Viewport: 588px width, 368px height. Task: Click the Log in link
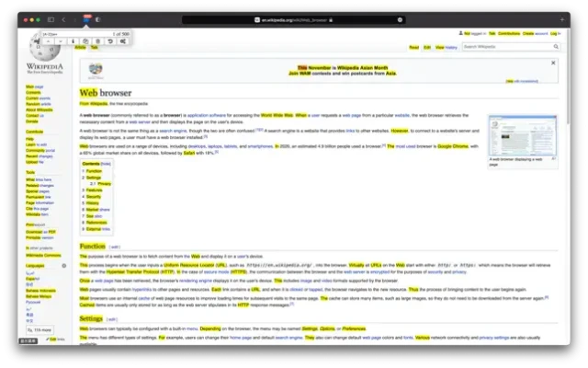[555, 33]
